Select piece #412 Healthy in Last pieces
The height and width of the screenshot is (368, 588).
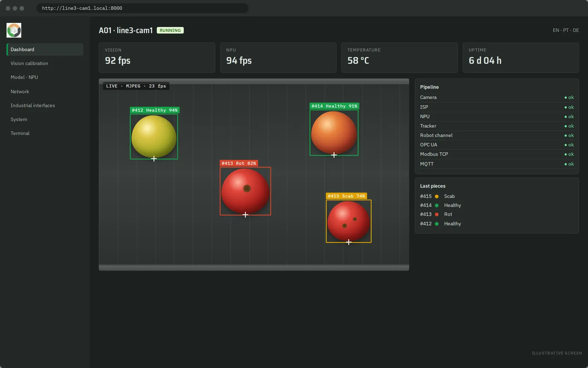pos(497,223)
